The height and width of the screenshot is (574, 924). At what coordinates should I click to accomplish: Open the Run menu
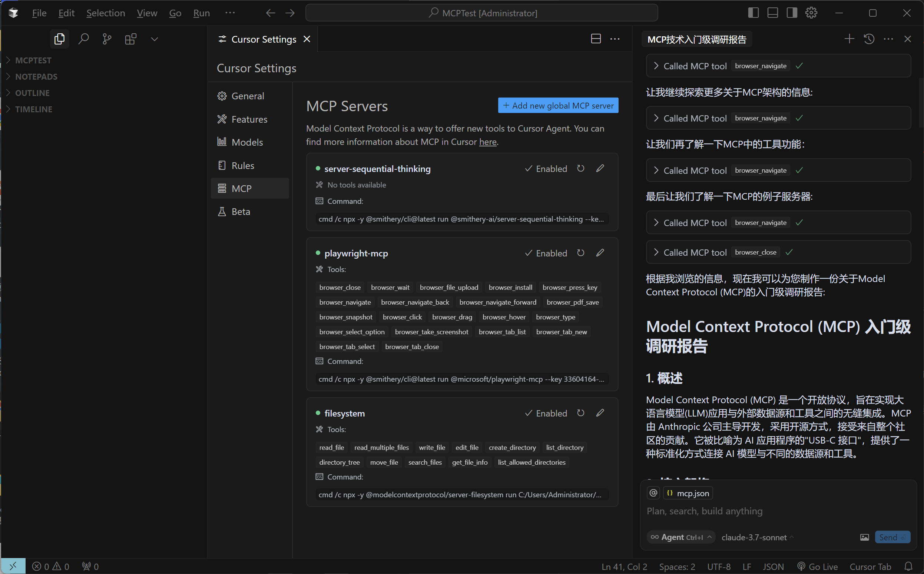[x=201, y=13]
